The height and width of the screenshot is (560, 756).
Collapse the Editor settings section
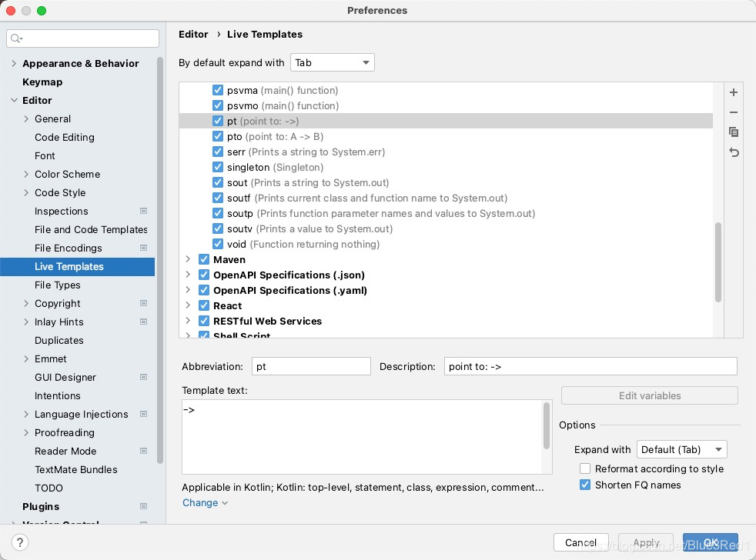(x=14, y=100)
